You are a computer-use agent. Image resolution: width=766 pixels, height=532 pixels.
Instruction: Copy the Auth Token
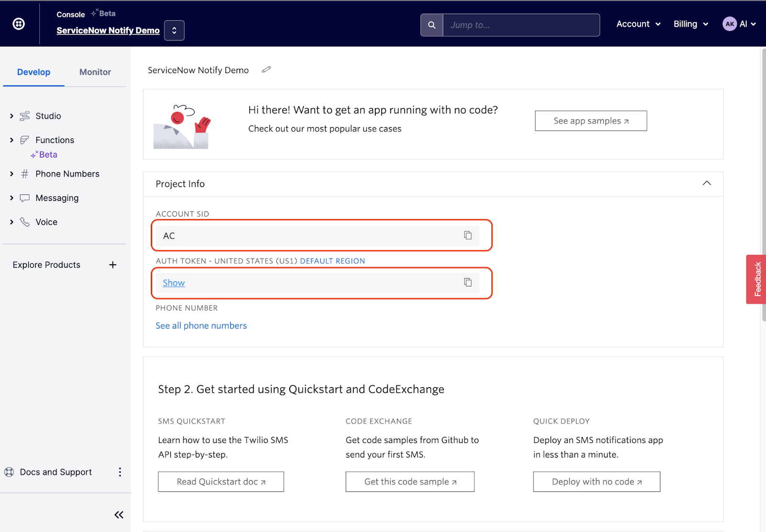pos(468,282)
